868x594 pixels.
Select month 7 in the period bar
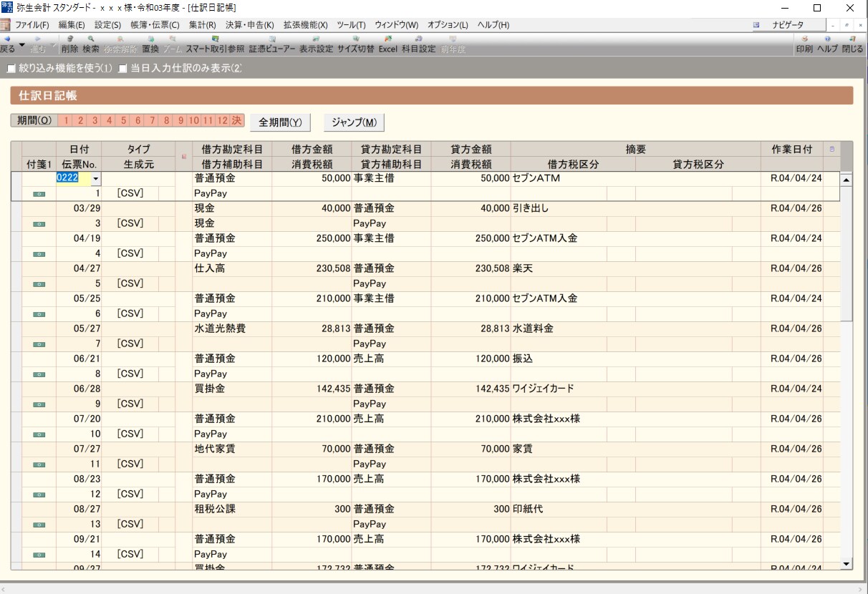tap(153, 120)
